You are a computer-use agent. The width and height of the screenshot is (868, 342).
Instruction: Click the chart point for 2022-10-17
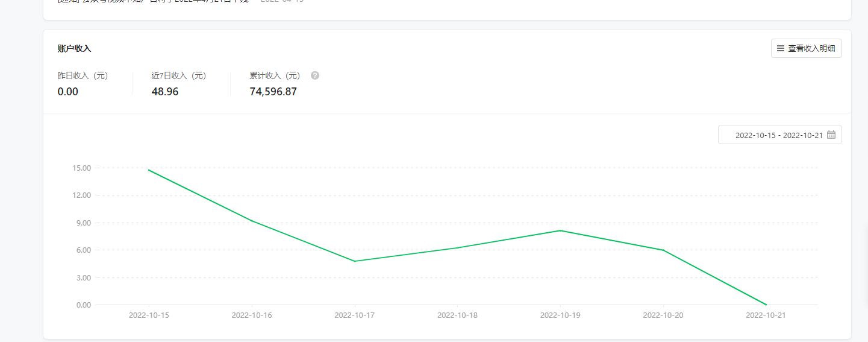(355, 261)
